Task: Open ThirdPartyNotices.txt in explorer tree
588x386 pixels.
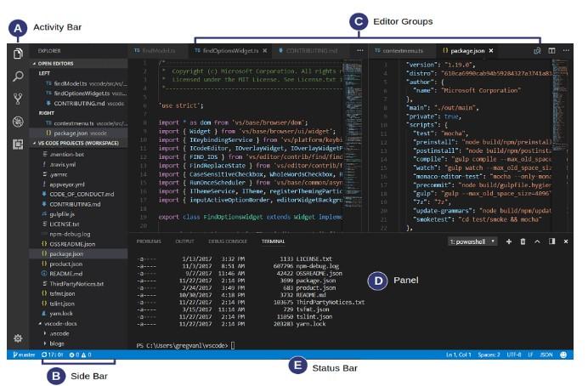Action: tap(79, 284)
